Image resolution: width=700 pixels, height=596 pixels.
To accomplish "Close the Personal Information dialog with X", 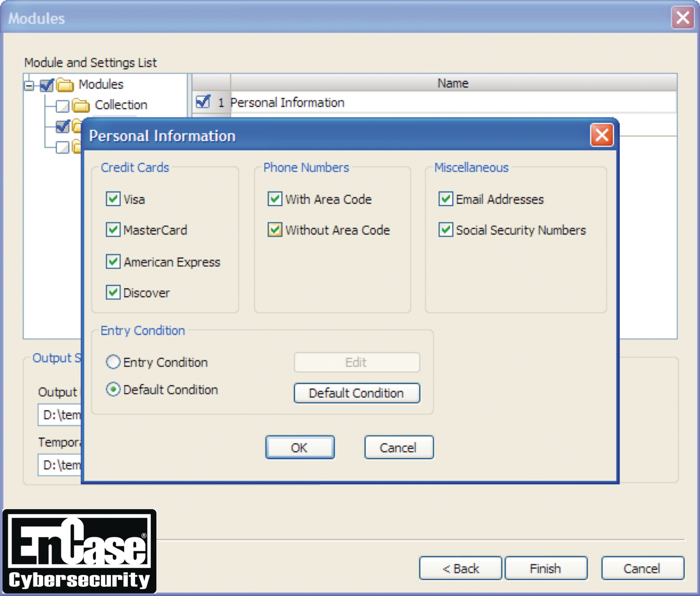I will [601, 135].
